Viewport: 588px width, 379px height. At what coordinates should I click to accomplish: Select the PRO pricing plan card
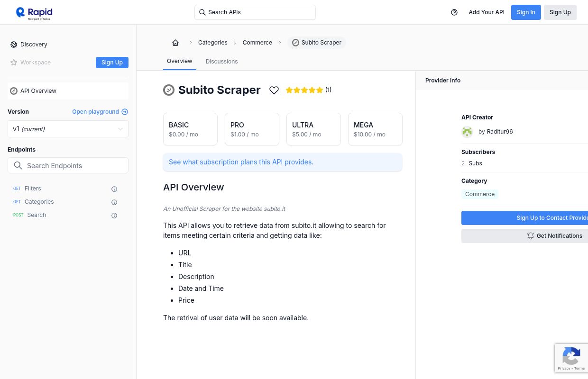click(x=252, y=129)
